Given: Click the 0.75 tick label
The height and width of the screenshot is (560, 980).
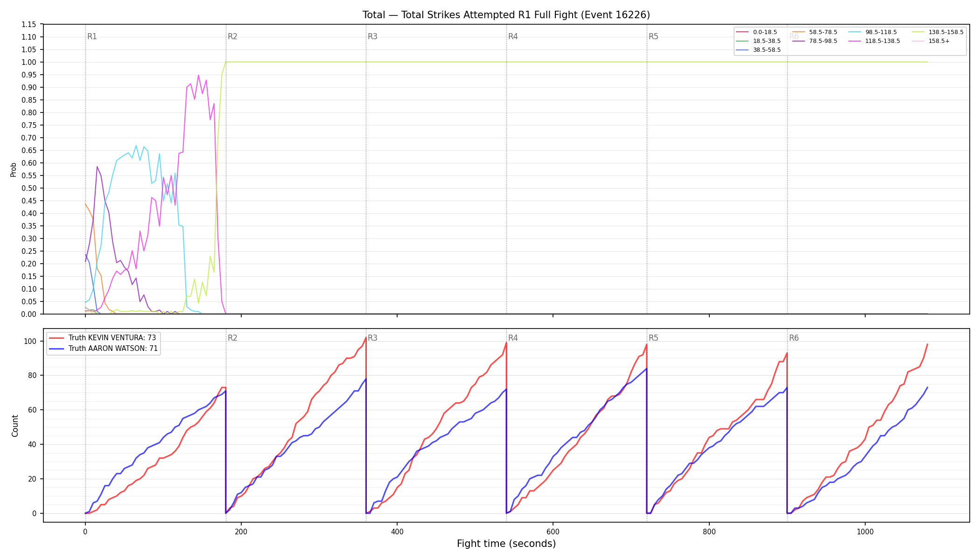Looking at the screenshot, I should tap(29, 125).
